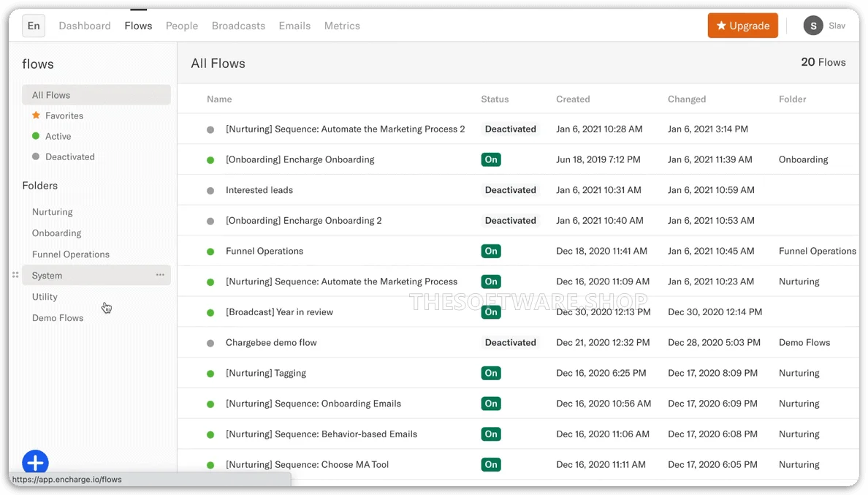This screenshot has height=495, width=868.
Task: Toggle On badge for [Nurturing] Tagging
Action: [491, 373]
